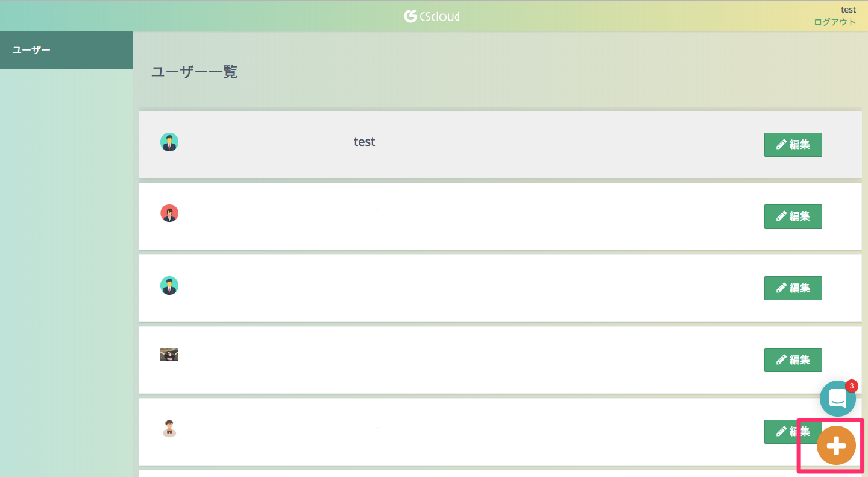
Task: Click the teal male avatar in third row
Action: [169, 285]
